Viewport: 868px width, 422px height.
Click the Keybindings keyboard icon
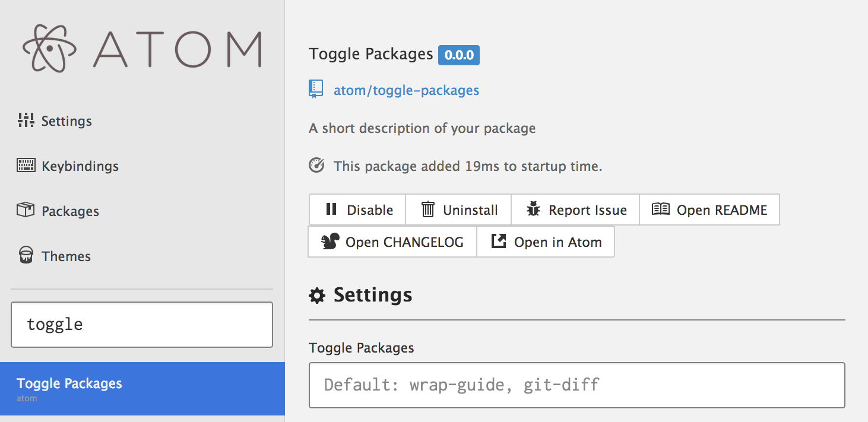[x=26, y=166]
